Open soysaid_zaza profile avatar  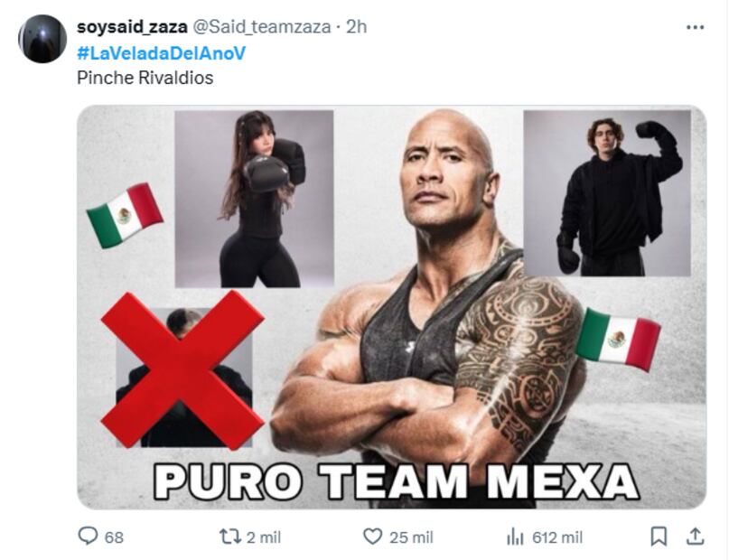42,39
